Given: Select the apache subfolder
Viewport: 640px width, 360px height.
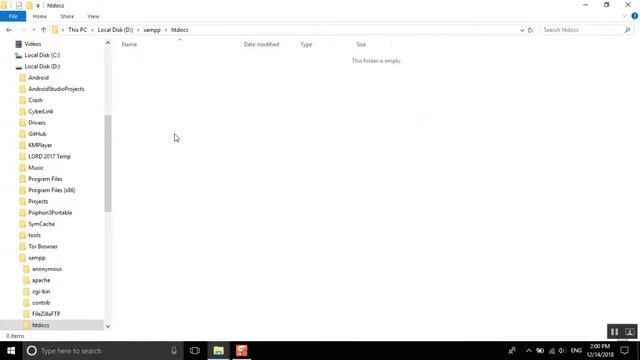Looking at the screenshot, I should click(41, 280).
